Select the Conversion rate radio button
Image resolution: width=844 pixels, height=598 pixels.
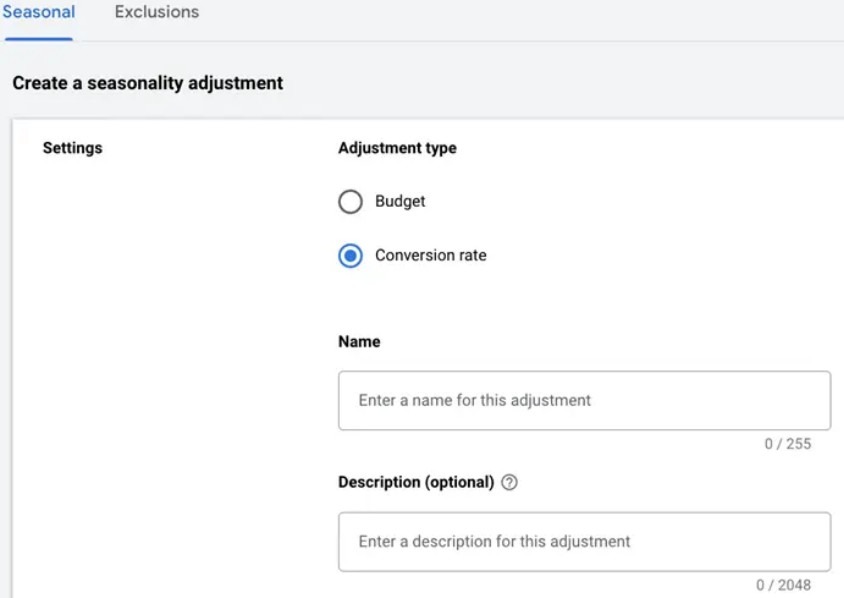pos(350,256)
